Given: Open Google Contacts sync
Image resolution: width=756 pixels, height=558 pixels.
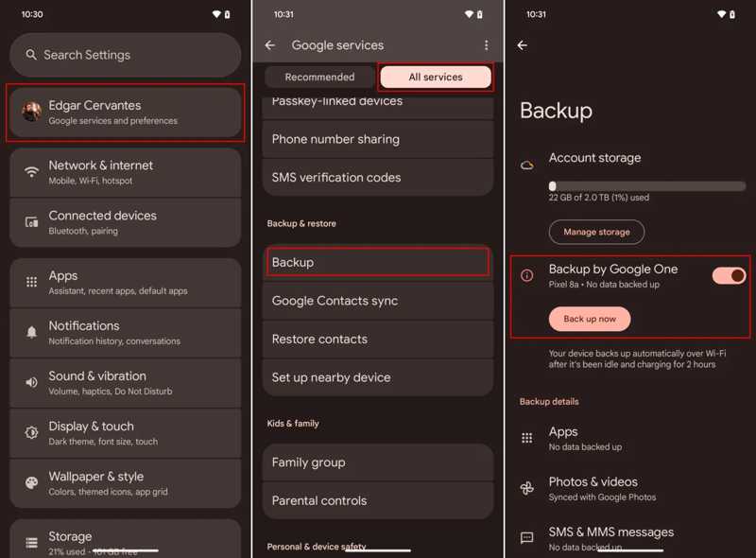Looking at the screenshot, I should coord(378,301).
